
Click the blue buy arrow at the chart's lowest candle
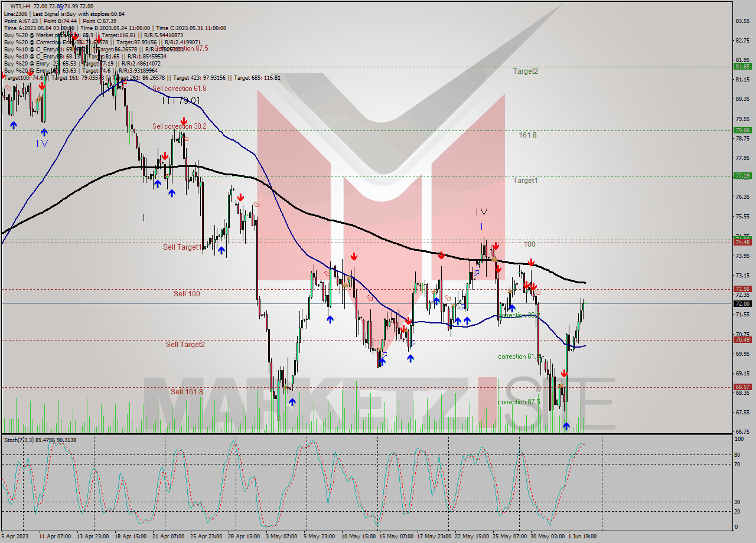click(x=566, y=426)
